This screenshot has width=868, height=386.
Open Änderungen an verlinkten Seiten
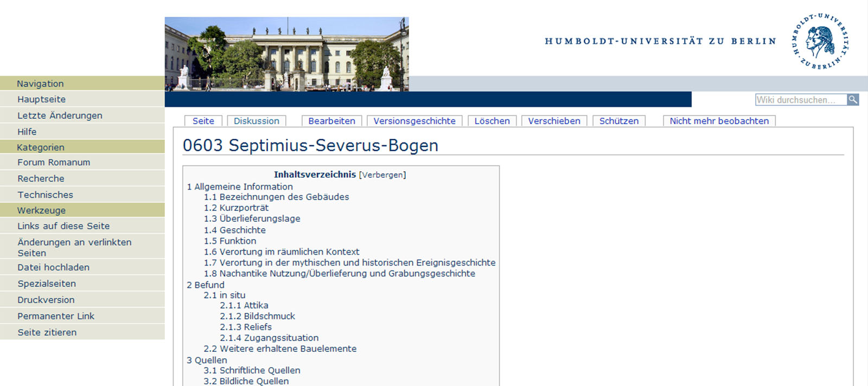coord(74,247)
